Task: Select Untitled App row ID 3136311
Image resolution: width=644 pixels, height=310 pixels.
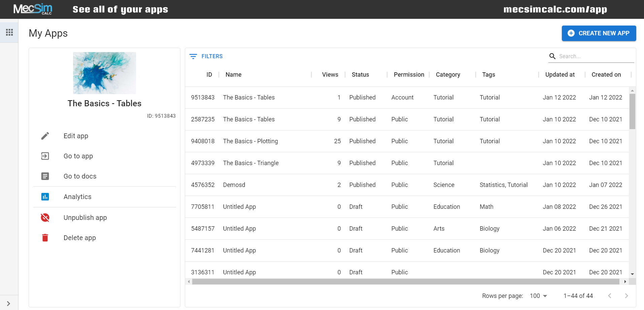Action: click(x=407, y=270)
